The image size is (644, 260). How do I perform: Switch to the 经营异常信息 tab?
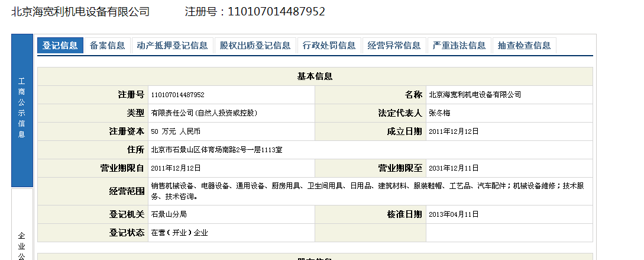click(394, 46)
